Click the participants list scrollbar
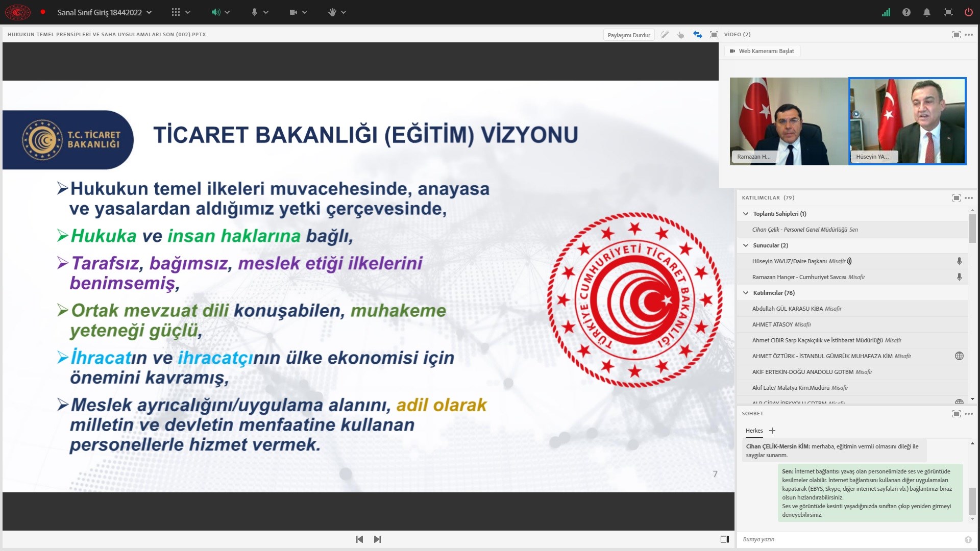The width and height of the screenshot is (980, 551). 972,228
